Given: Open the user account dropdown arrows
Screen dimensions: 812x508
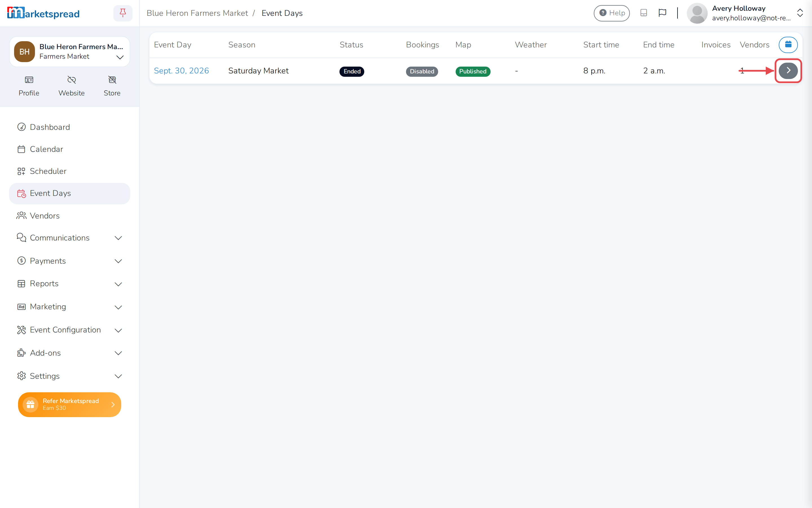Looking at the screenshot, I should [x=800, y=13].
